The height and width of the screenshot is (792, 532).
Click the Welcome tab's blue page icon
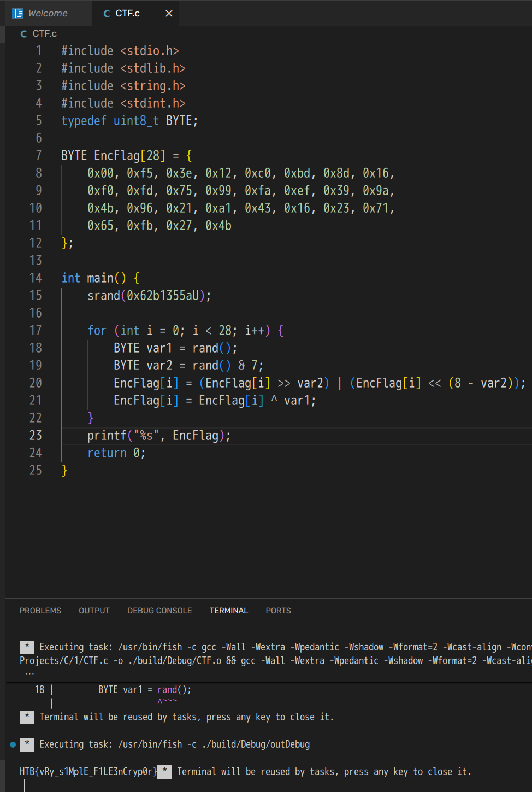(x=18, y=13)
